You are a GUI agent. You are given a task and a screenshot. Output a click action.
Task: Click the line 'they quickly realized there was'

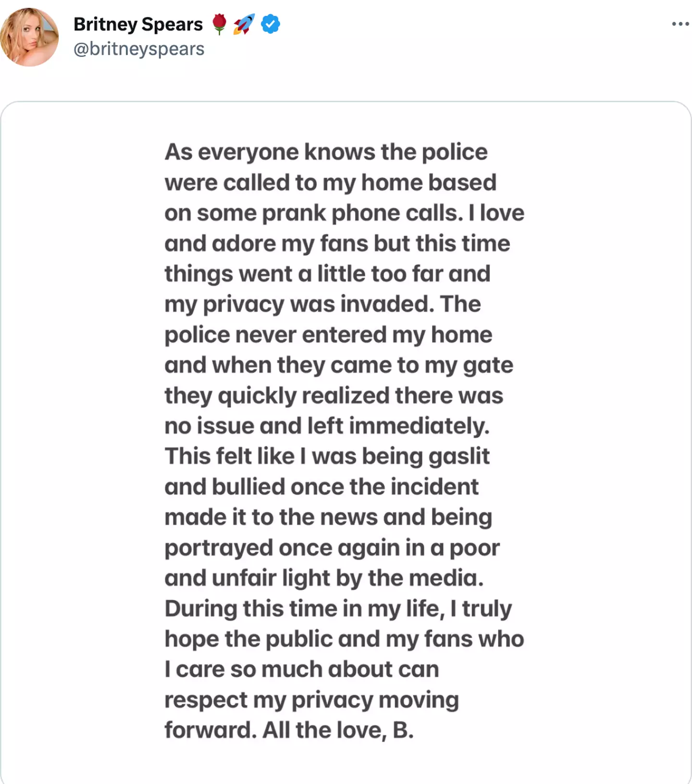(334, 396)
